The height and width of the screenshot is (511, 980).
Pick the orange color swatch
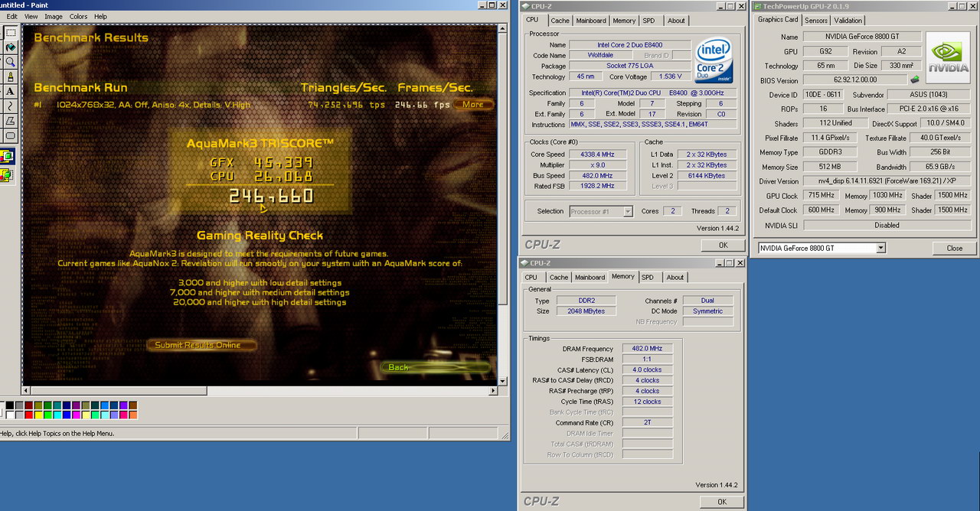click(133, 415)
